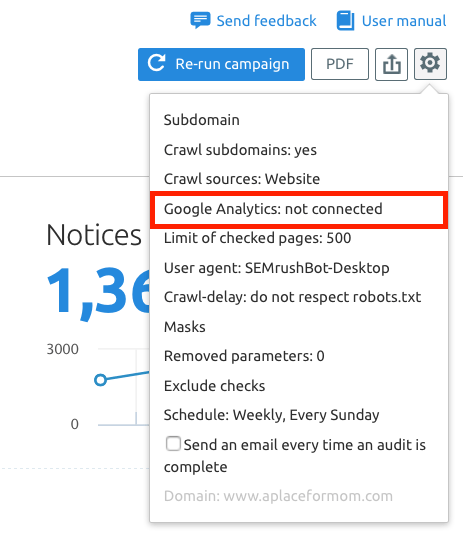Open the Send feedback link

pyautogui.click(x=266, y=21)
